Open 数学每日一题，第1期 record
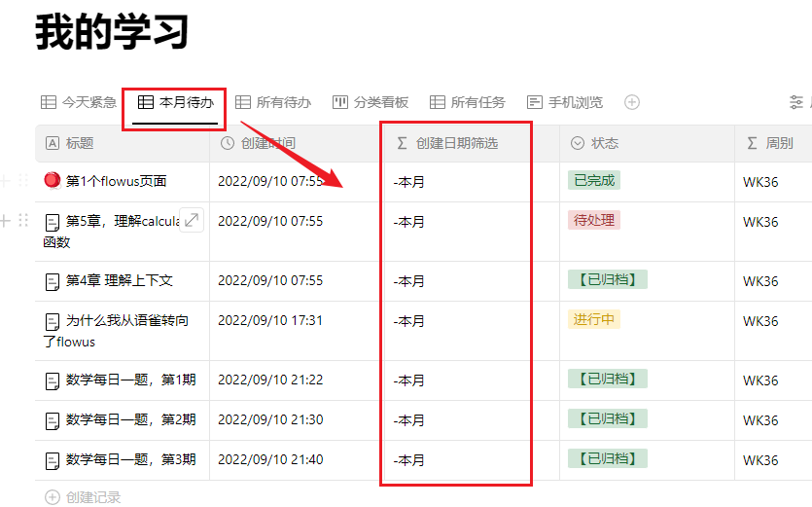The width and height of the screenshot is (812, 507). (131, 380)
